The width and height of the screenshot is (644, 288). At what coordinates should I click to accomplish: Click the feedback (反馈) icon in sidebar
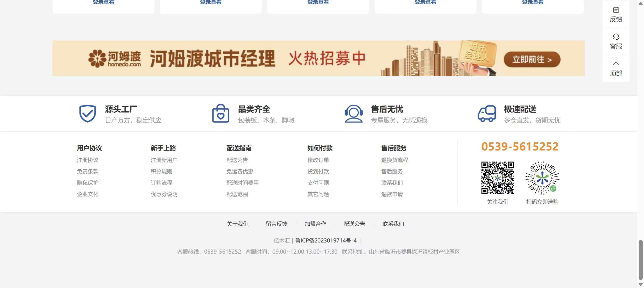616,10
